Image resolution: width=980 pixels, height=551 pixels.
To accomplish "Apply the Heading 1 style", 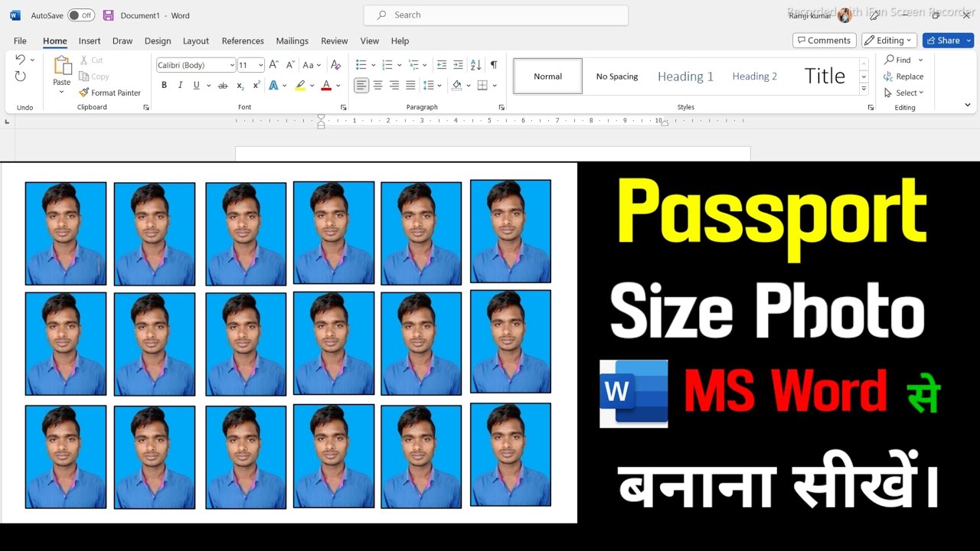I will click(685, 77).
